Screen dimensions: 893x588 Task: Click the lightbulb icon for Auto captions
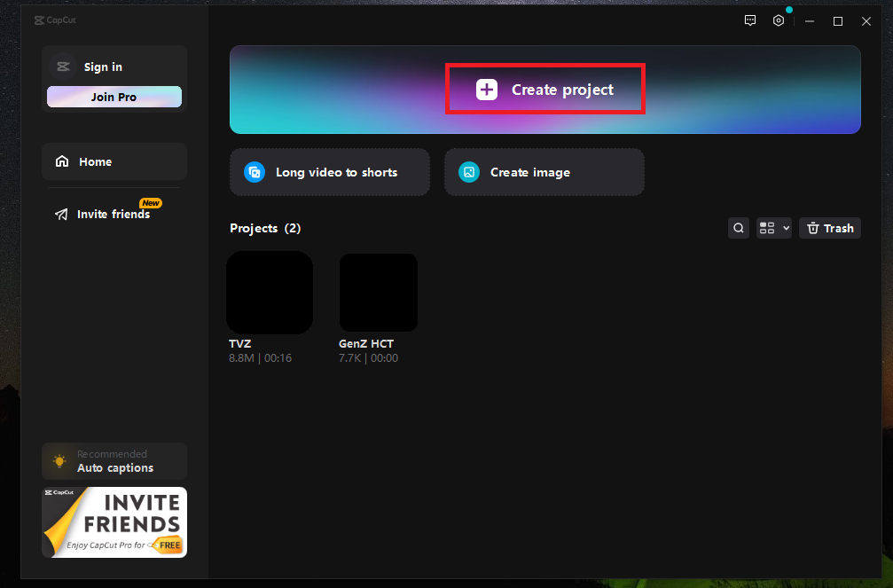[59, 461]
